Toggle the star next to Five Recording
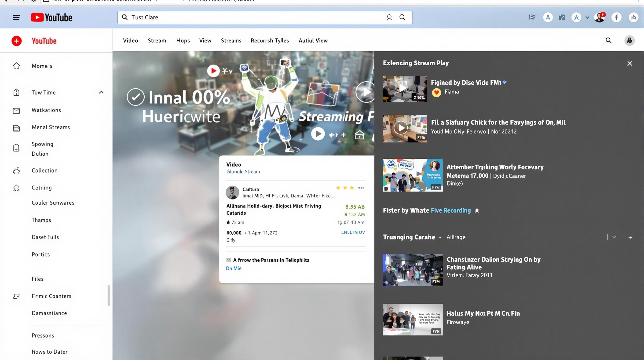The height and width of the screenshot is (360, 644). click(477, 210)
